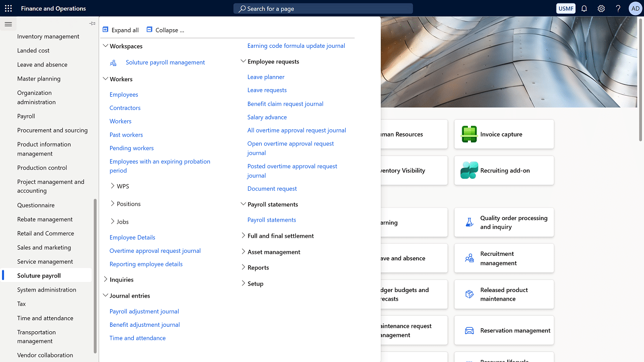Open the settings gear icon
Viewport: 644px width, 362px height.
pos(601,9)
